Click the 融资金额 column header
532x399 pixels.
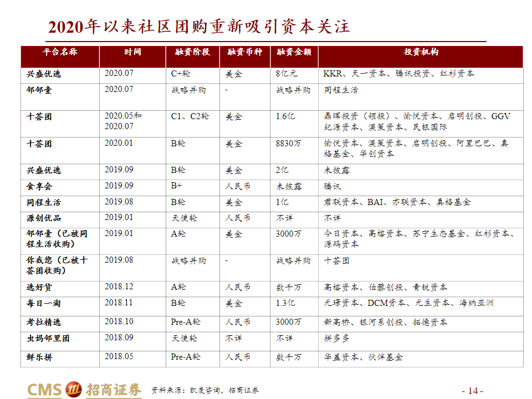point(294,52)
